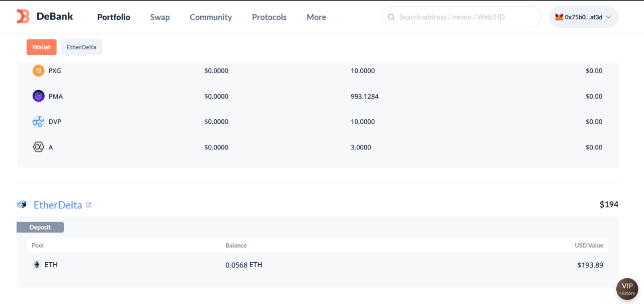Click the PXG price $0.0000
644x304 pixels.
tap(216, 71)
